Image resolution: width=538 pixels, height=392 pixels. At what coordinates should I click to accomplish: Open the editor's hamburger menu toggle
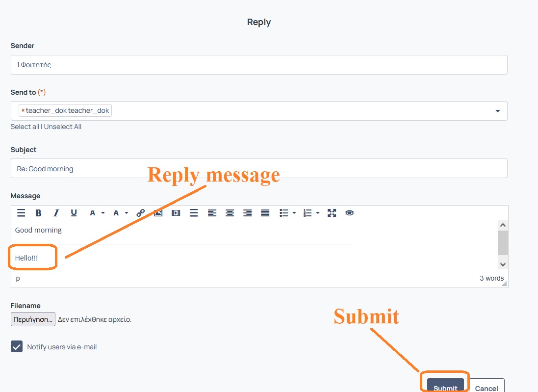click(x=21, y=213)
